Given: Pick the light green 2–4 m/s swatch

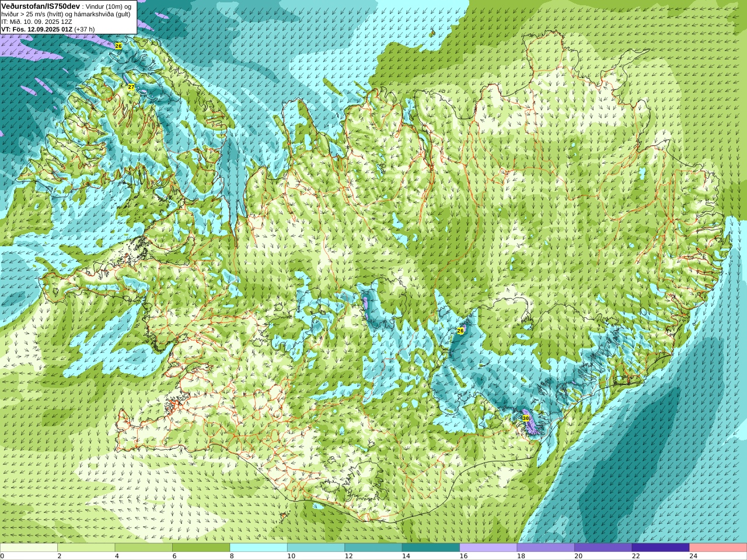Looking at the screenshot, I should tap(86, 548).
